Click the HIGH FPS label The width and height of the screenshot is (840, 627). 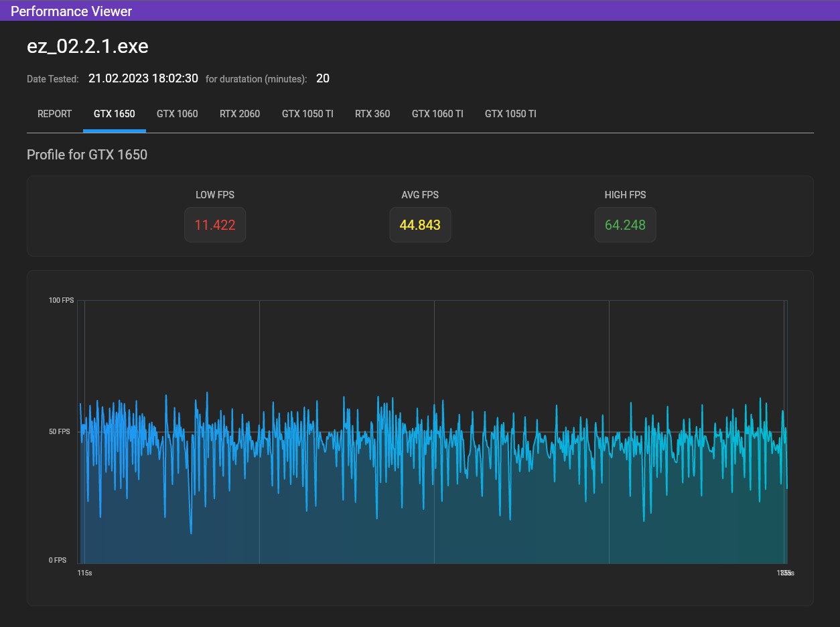(625, 195)
